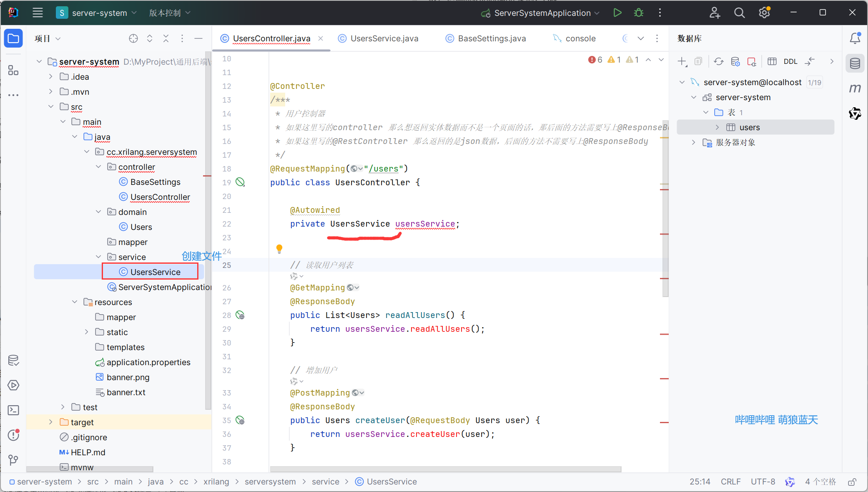Open the AI assistant icon on right sidebar

(x=855, y=114)
